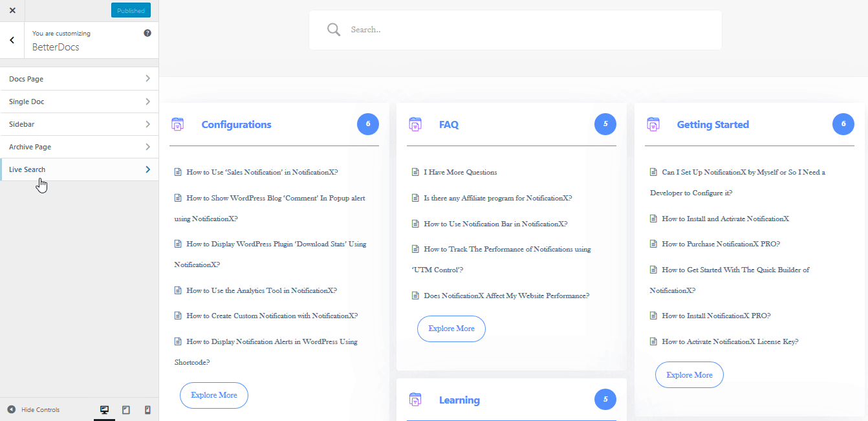Open 'How to Track The Performance of Notifications' doc

tap(501, 259)
